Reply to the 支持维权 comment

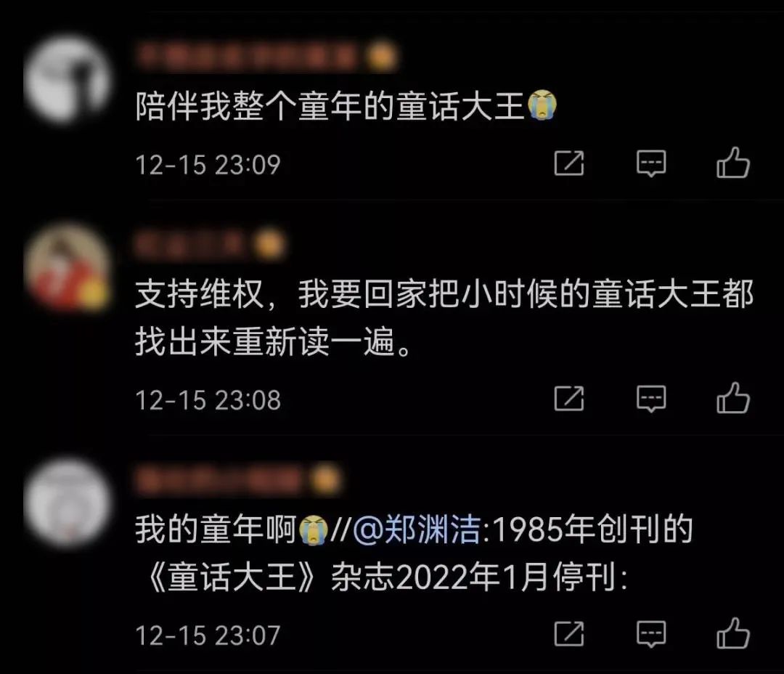(651, 399)
